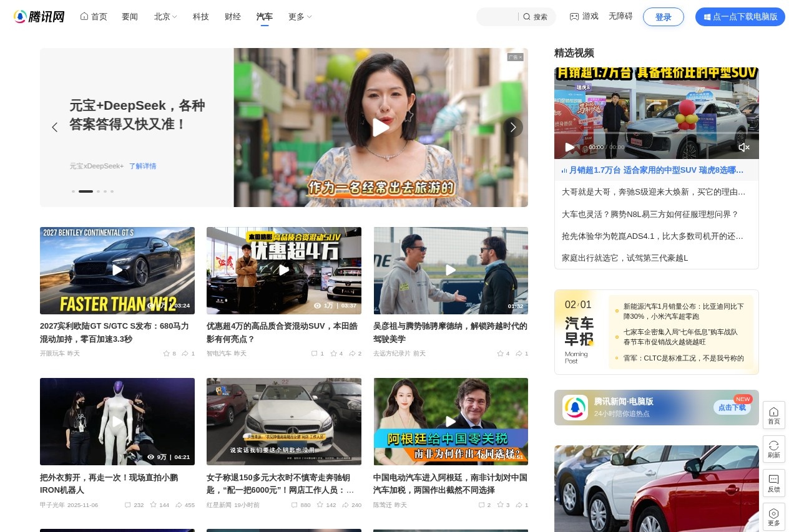Expand the 更多 navigation menu

point(300,17)
